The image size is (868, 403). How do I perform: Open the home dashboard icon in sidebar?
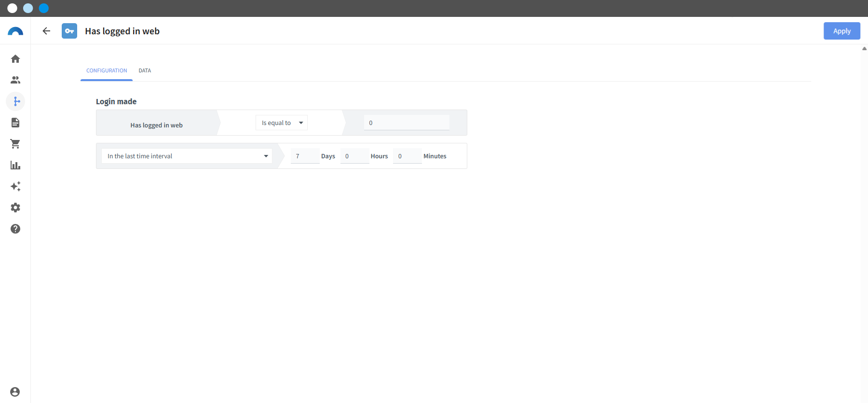pyautogui.click(x=15, y=59)
